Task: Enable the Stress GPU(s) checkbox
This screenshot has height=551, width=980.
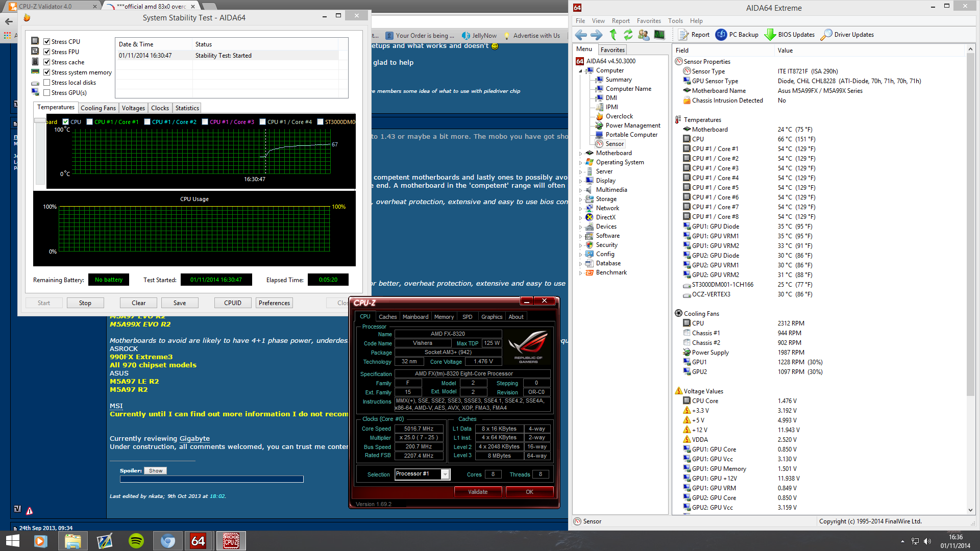Action: point(47,93)
